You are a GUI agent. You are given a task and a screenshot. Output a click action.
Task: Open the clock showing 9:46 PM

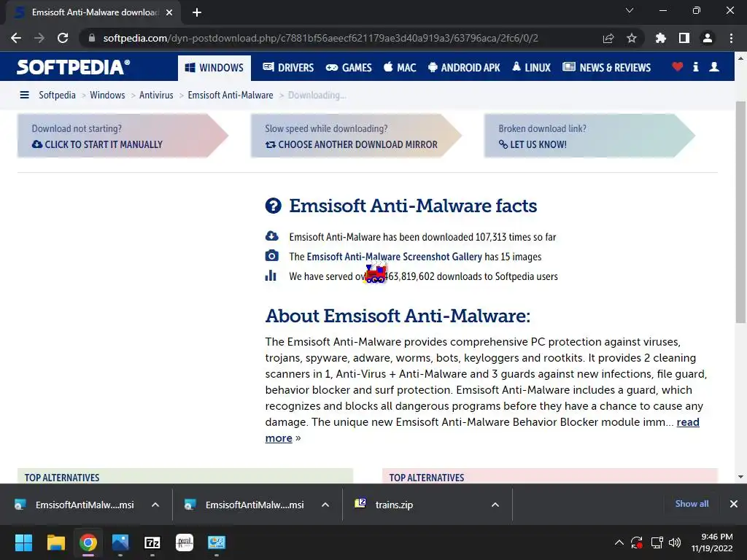712,542
